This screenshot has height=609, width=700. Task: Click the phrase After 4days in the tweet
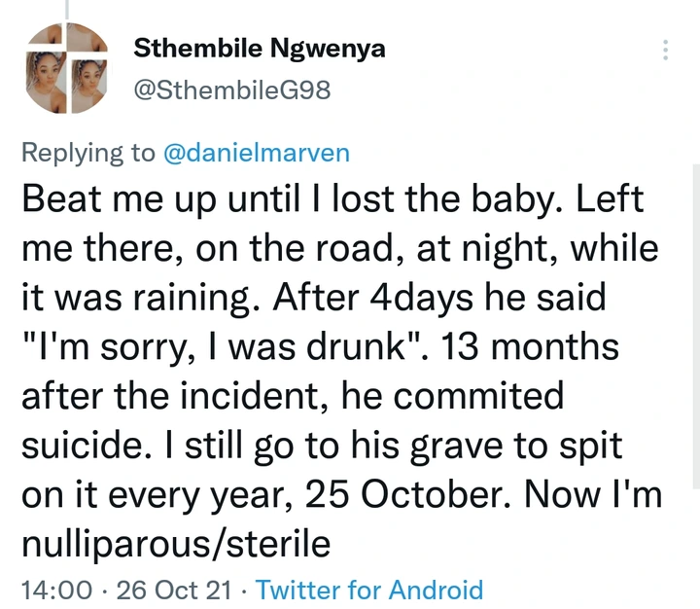(373, 298)
